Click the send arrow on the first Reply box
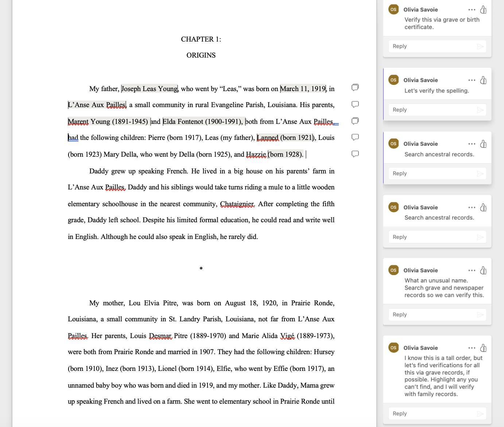 click(x=481, y=46)
